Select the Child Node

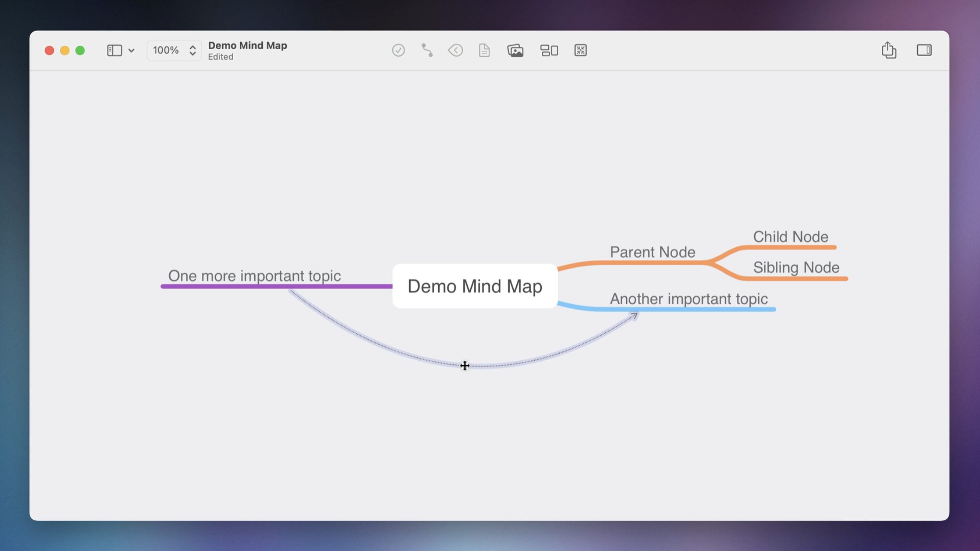790,237
